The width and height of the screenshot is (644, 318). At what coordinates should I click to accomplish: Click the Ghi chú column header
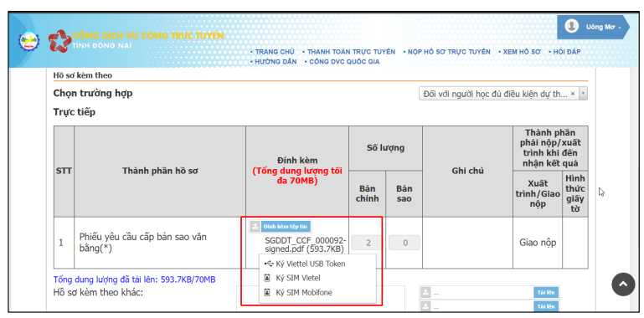click(467, 171)
